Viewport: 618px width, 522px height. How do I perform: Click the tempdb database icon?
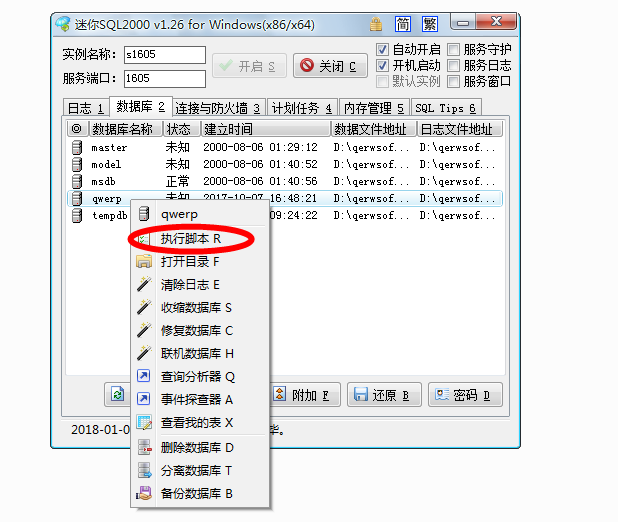[x=77, y=216]
